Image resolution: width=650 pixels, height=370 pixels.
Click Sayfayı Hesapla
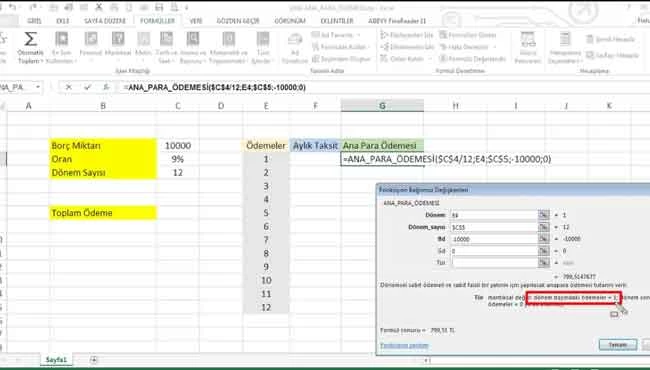(612, 55)
